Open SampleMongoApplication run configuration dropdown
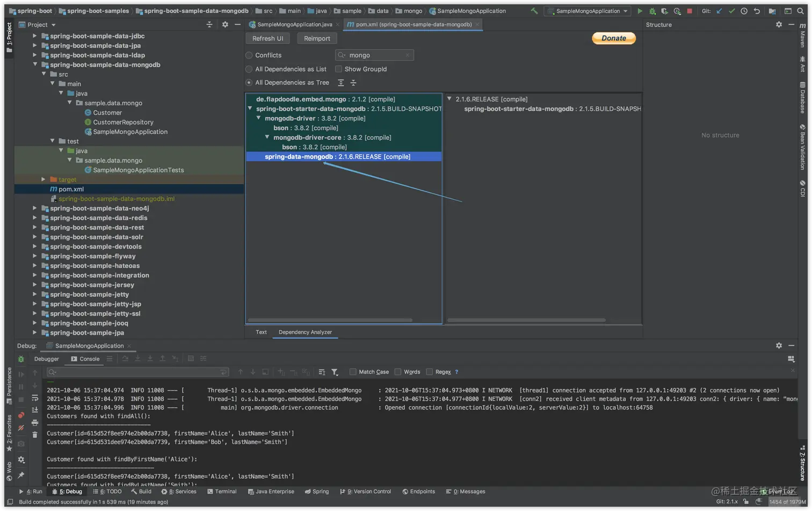The width and height of the screenshot is (812, 511). (x=586, y=11)
